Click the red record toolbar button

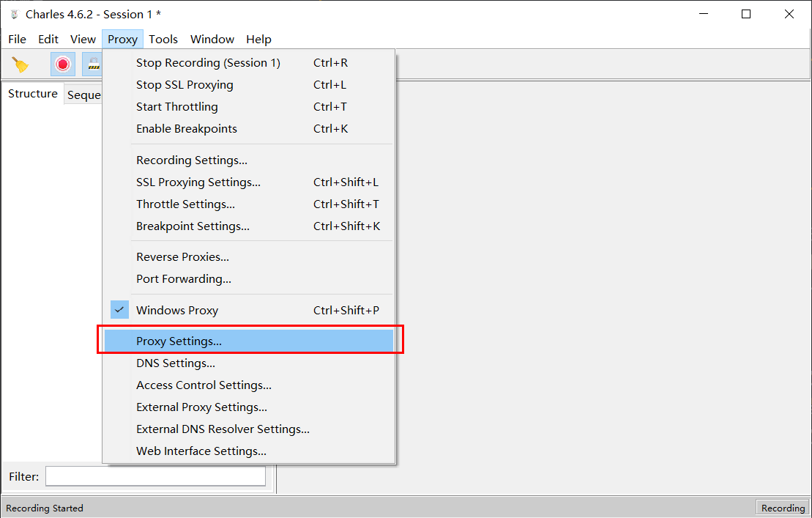63,64
